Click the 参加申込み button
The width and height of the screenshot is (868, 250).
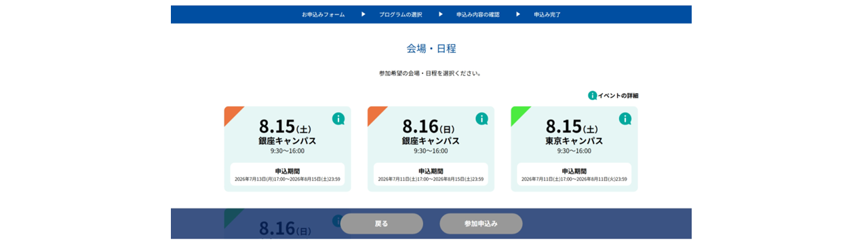click(481, 224)
